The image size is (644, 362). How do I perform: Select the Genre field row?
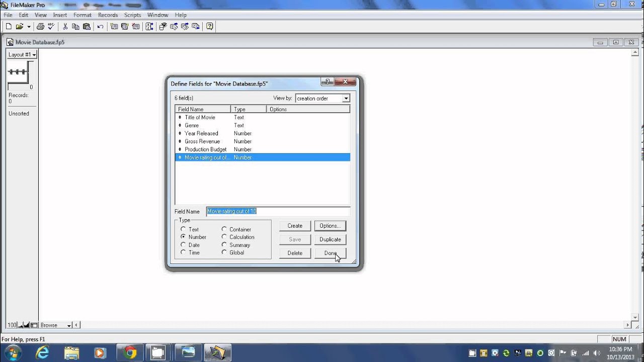click(x=262, y=125)
